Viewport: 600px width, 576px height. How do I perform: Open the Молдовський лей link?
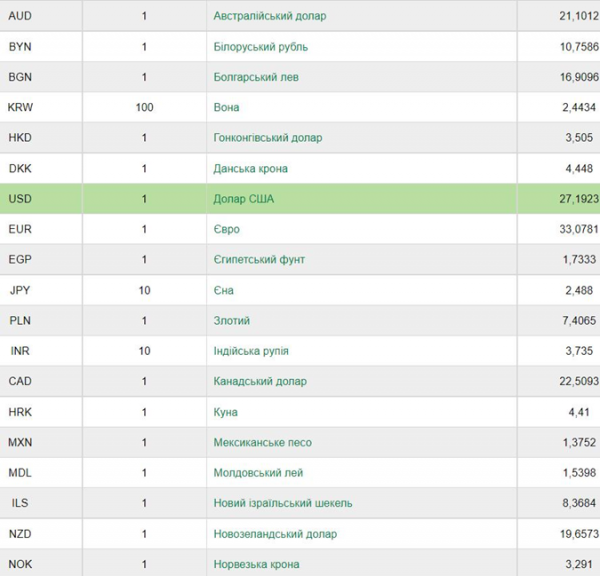point(258,473)
